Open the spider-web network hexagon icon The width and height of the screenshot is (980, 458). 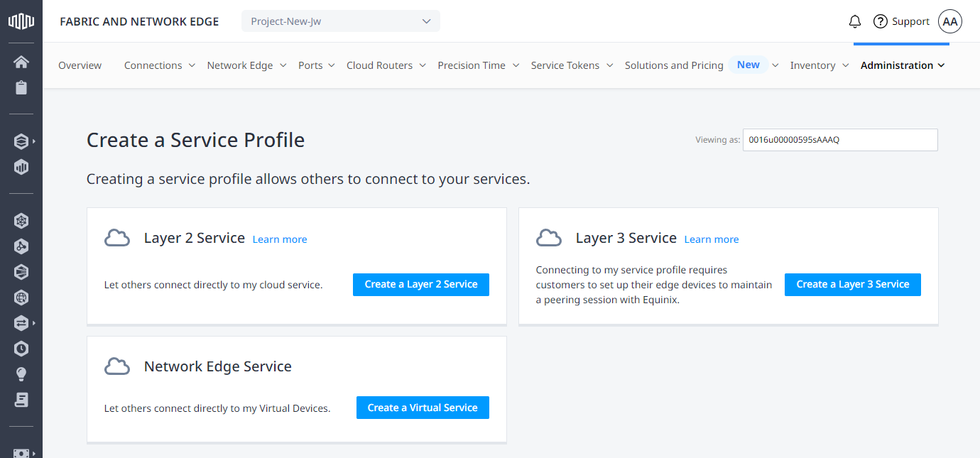tap(21, 221)
